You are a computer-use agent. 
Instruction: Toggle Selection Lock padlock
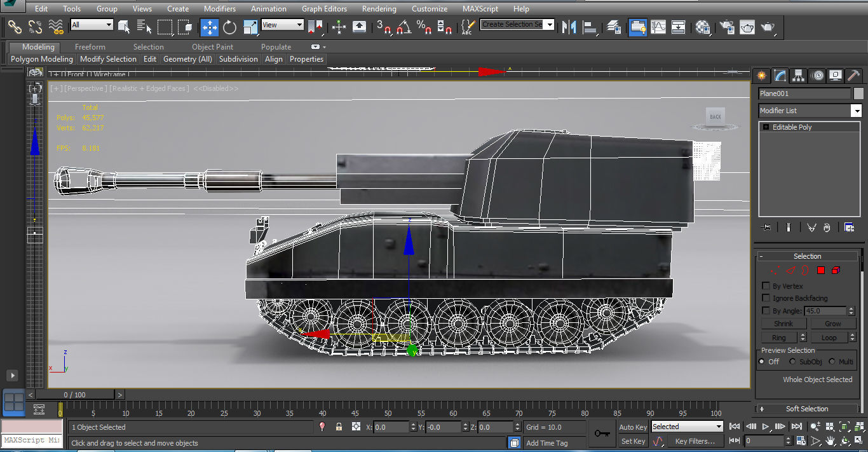click(339, 427)
